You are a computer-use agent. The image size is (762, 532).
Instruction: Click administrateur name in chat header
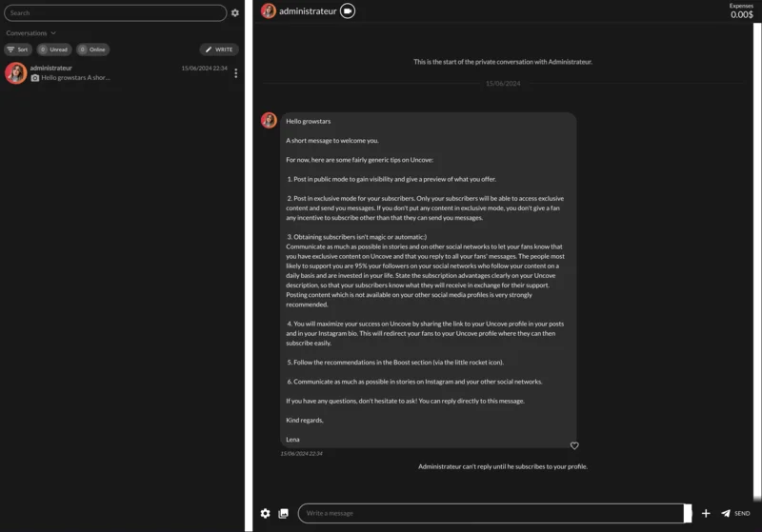[308, 11]
